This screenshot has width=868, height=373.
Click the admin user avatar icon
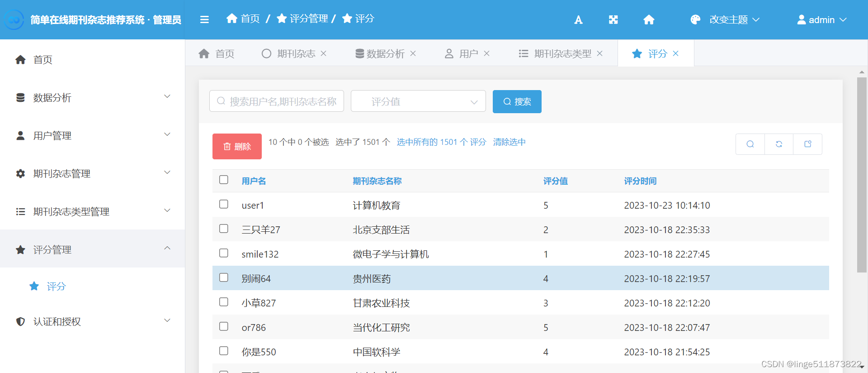click(801, 19)
